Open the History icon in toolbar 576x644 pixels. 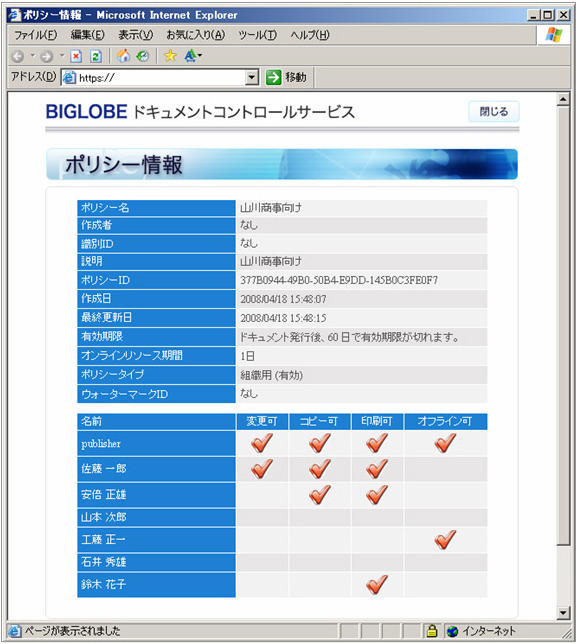(x=142, y=55)
